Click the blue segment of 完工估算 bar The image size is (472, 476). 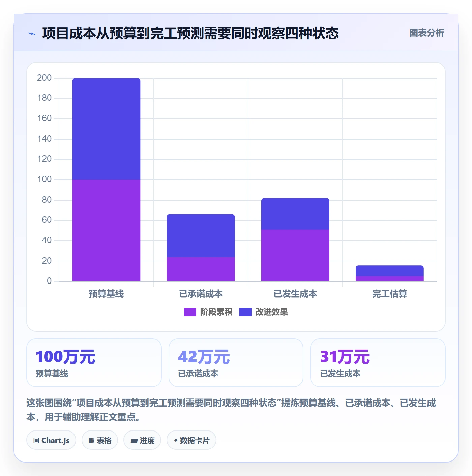pos(389,271)
